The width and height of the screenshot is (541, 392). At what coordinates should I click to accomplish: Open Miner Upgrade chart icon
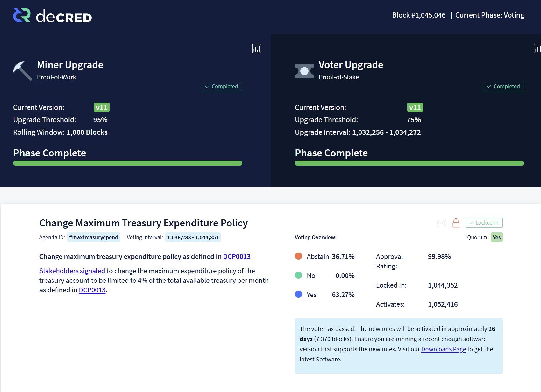pos(256,48)
